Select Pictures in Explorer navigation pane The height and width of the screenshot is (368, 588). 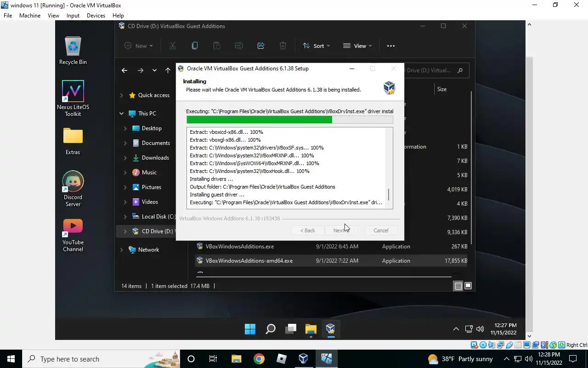click(x=152, y=187)
